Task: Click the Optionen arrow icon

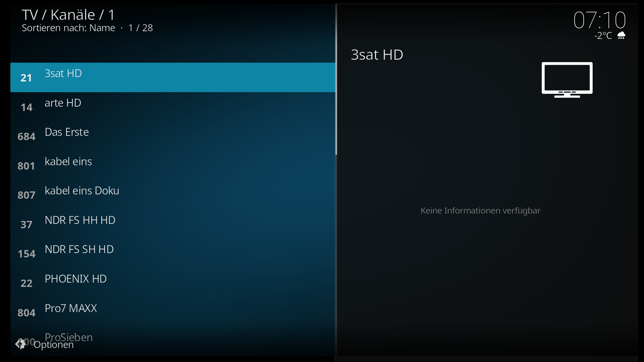Action: click(20, 344)
